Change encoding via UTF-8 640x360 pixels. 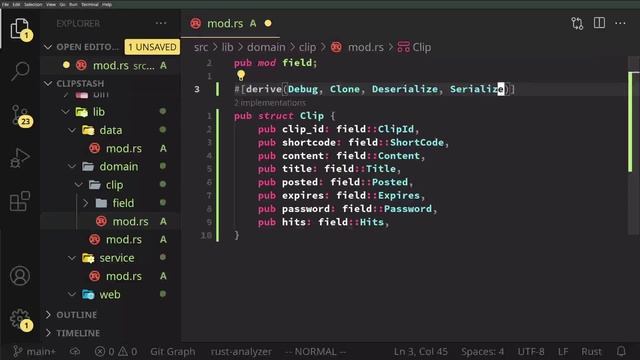coord(531,351)
